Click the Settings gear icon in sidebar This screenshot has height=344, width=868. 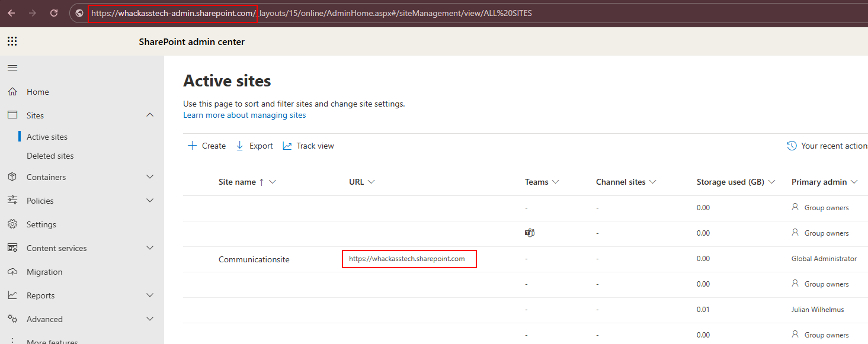(x=12, y=224)
